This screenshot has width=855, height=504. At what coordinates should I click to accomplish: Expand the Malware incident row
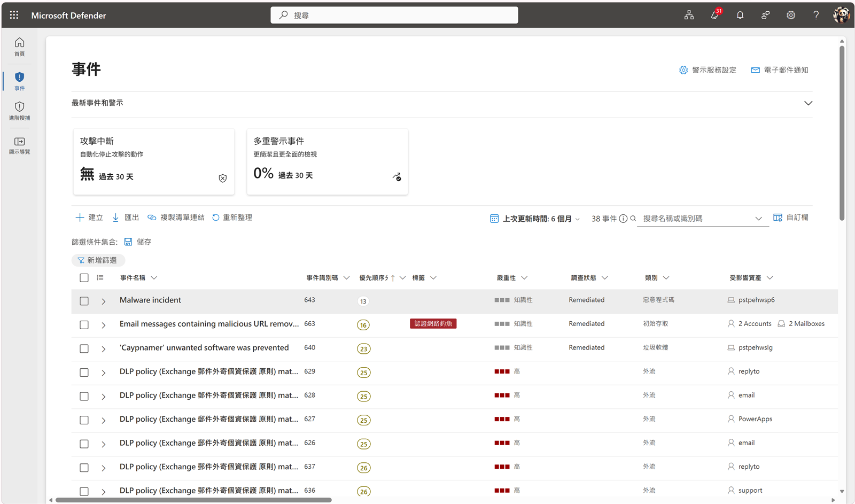pos(104,301)
